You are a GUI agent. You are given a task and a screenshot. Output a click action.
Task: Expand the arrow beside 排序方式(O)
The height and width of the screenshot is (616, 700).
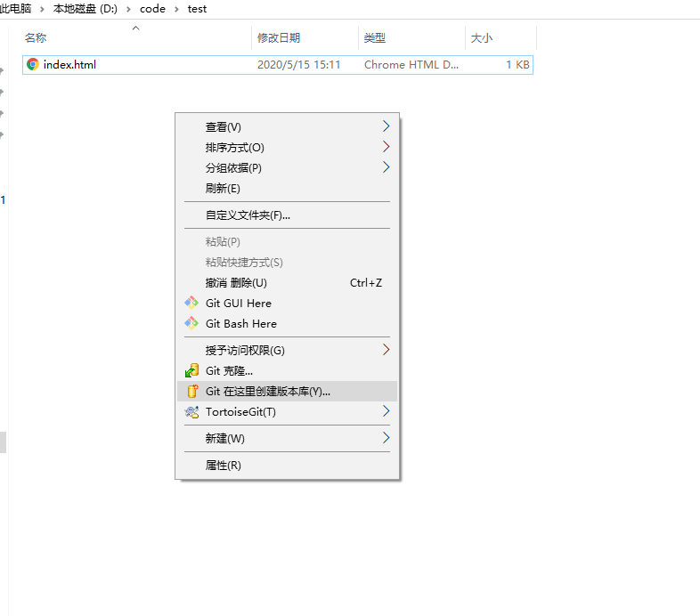tap(387, 147)
